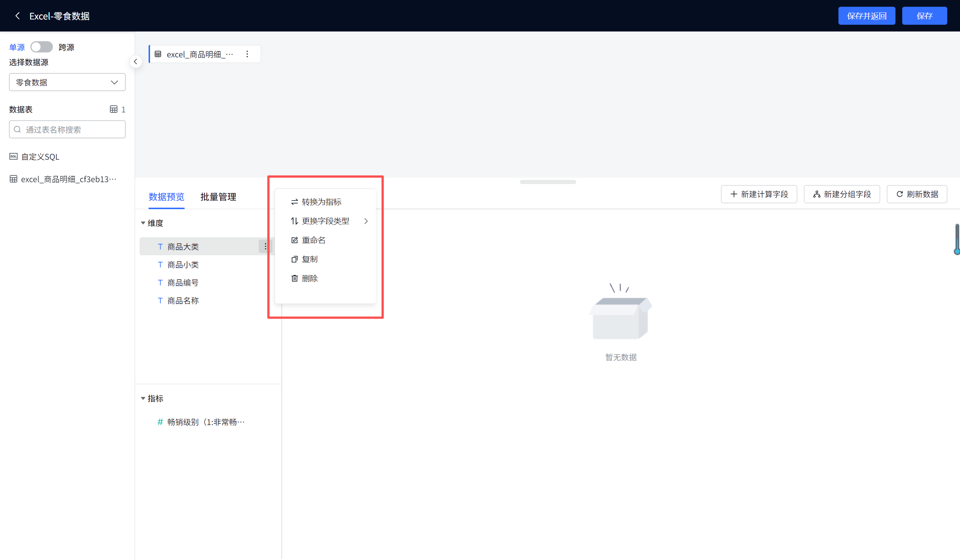Screen dimensions: 960x560
Task: Click the table count icon beside 数据表
Action: [114, 109]
